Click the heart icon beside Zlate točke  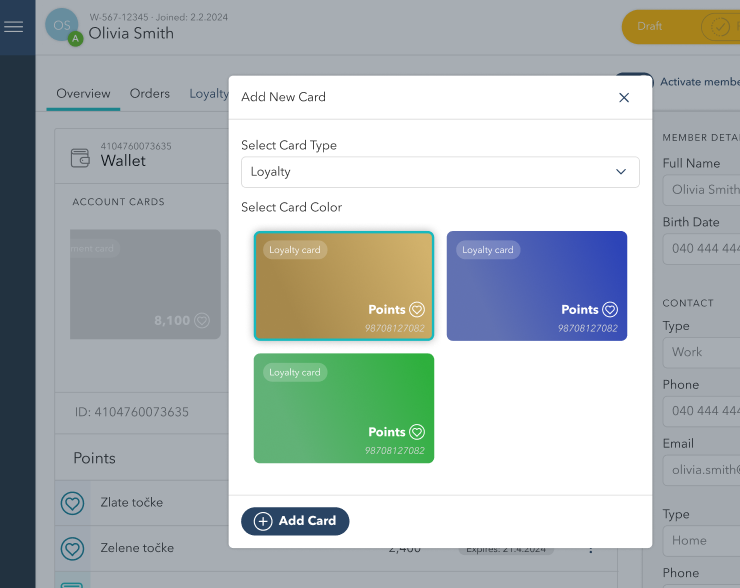click(72, 503)
